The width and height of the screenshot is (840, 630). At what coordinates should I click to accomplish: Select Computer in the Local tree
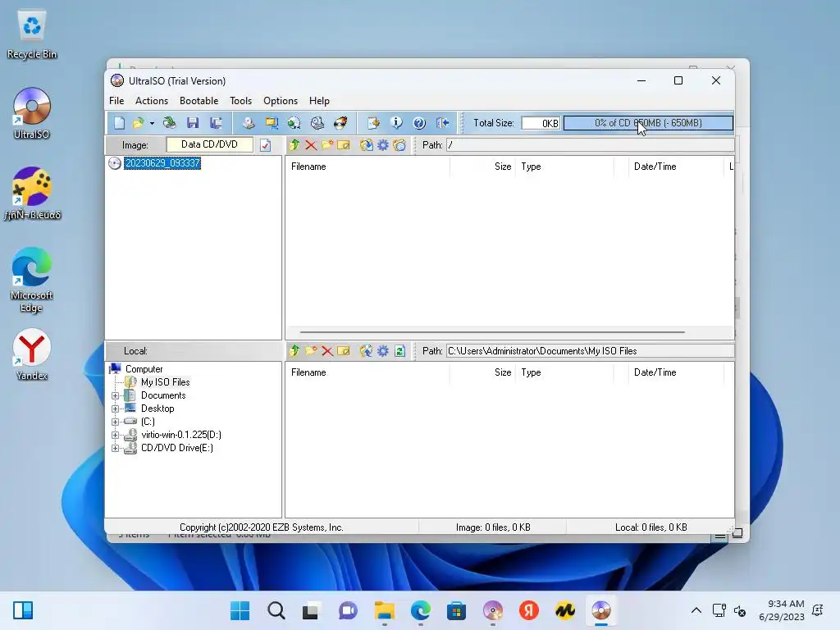click(144, 369)
